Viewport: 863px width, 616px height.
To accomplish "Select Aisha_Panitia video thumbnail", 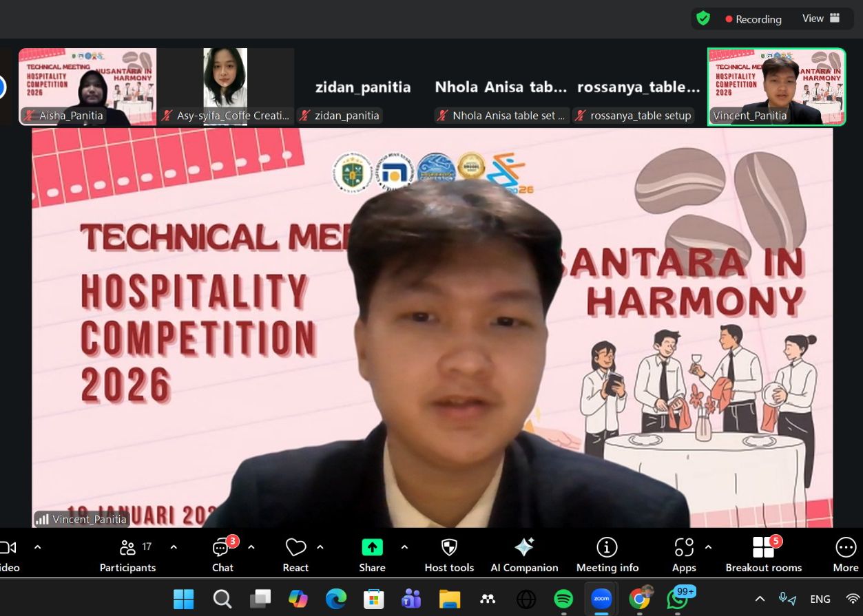I will (x=87, y=86).
